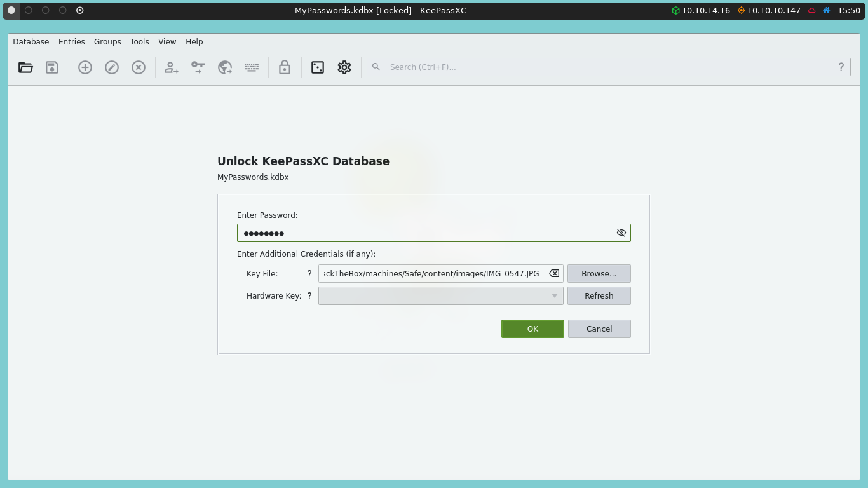Cancel the unlock dialog
This screenshot has height=488, width=868.
tap(599, 329)
